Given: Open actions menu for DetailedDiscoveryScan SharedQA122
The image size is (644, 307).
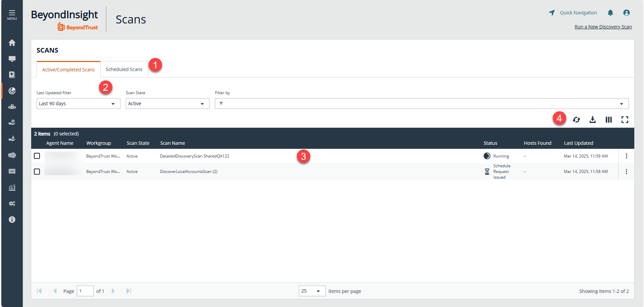Looking at the screenshot, I should (x=626, y=156).
